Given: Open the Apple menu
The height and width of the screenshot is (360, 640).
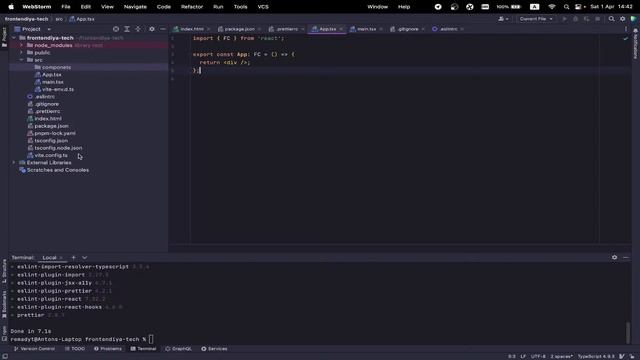Looking at the screenshot, I should pyautogui.click(x=11, y=7).
